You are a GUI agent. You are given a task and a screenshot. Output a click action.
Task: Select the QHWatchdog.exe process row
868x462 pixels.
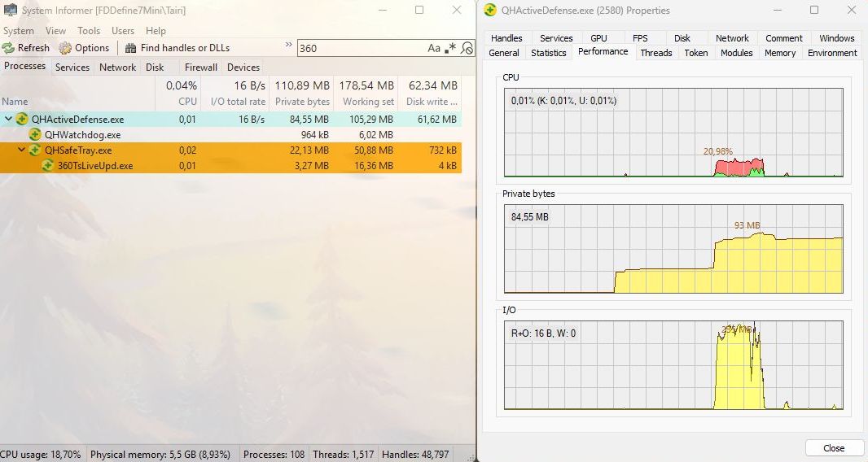pyautogui.click(x=230, y=134)
